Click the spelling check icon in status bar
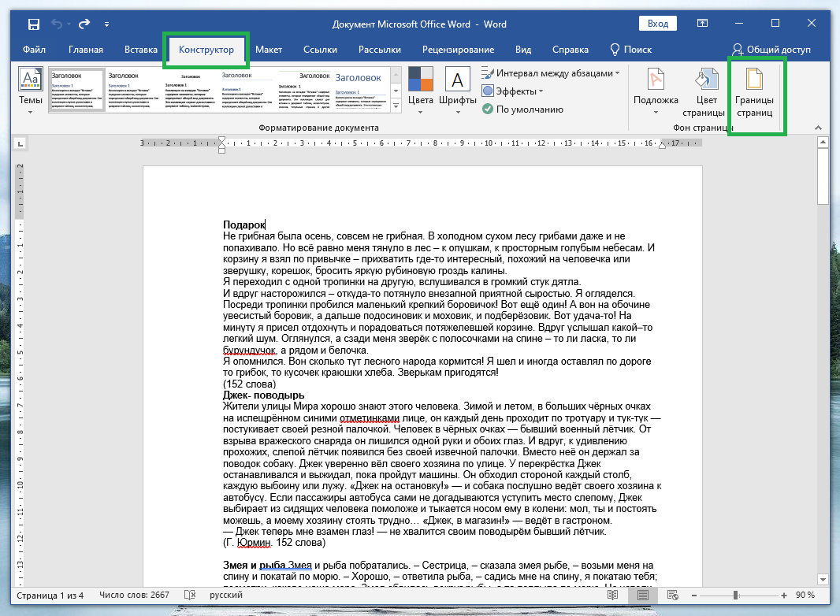 [190, 595]
